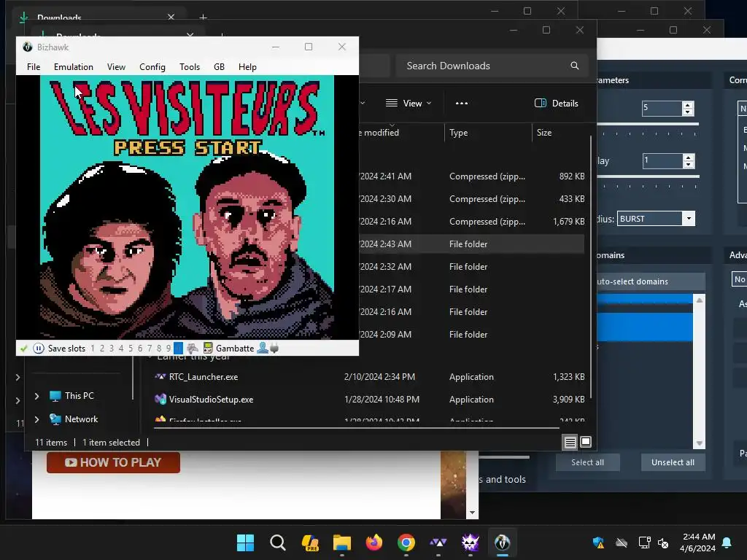This screenshot has width=747, height=560.
Task: Select save slot 6
Action: pyautogui.click(x=140, y=348)
